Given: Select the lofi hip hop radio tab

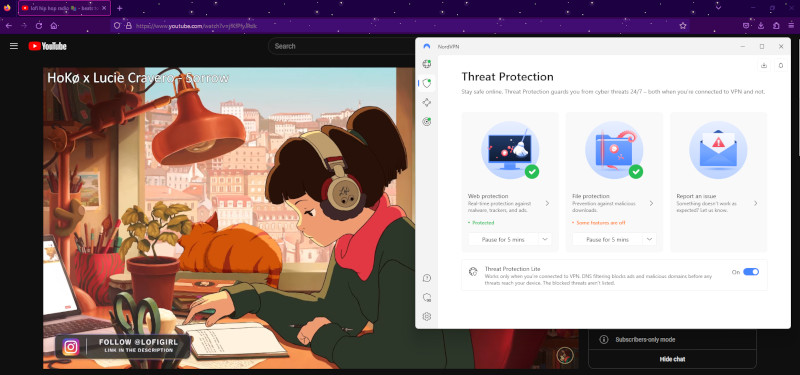Looking at the screenshot, I should click(x=64, y=8).
